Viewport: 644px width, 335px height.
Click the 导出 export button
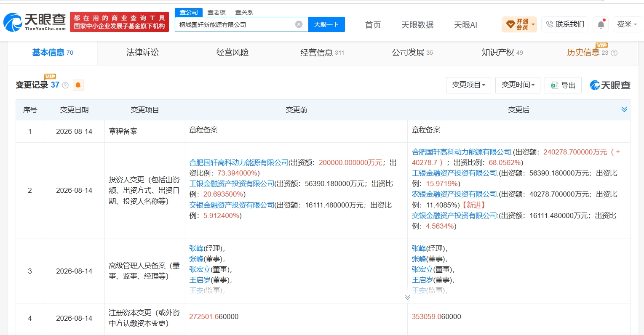(563, 85)
